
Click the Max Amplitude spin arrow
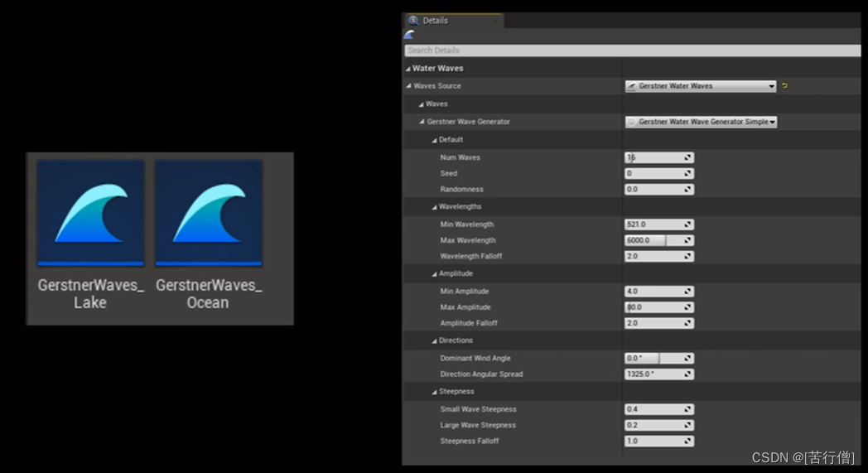pyautogui.click(x=688, y=307)
